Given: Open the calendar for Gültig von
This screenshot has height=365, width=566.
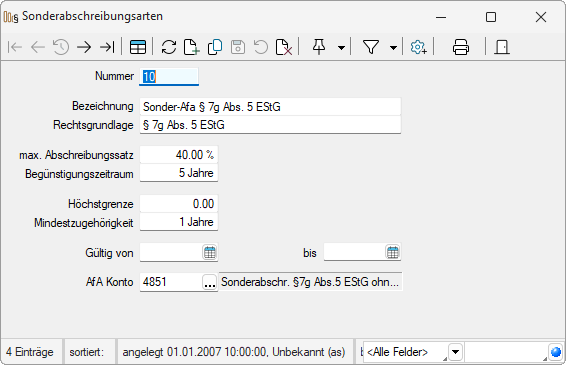Looking at the screenshot, I should pyautogui.click(x=210, y=252).
